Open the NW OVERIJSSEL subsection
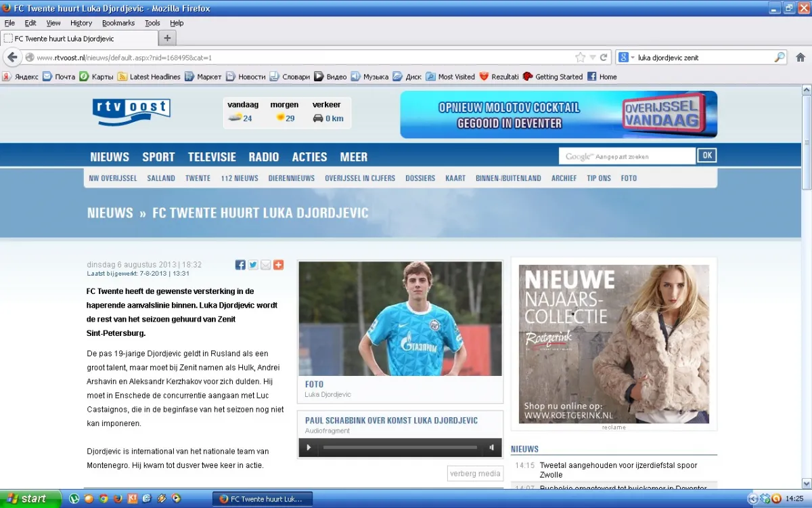Screen dimensions: 812x508 tap(113, 178)
